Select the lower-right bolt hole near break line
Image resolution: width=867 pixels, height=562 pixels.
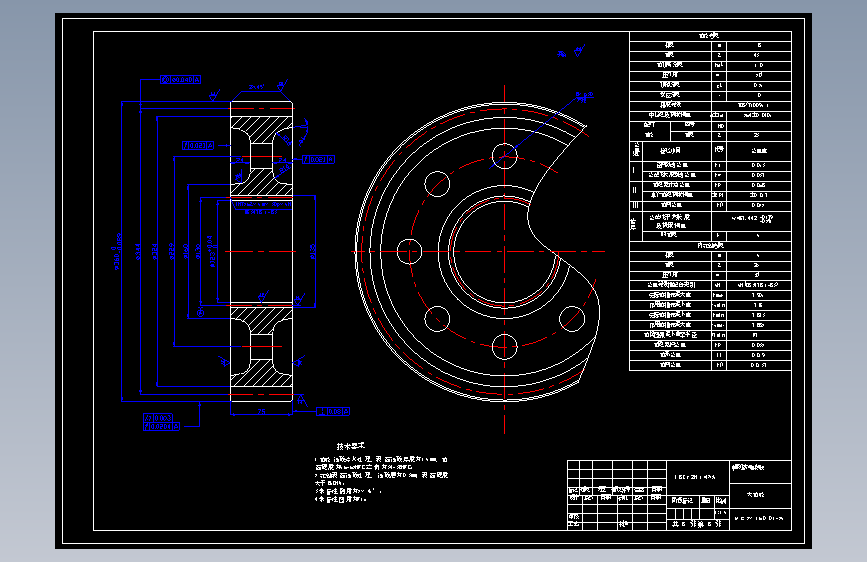[x=572, y=319]
